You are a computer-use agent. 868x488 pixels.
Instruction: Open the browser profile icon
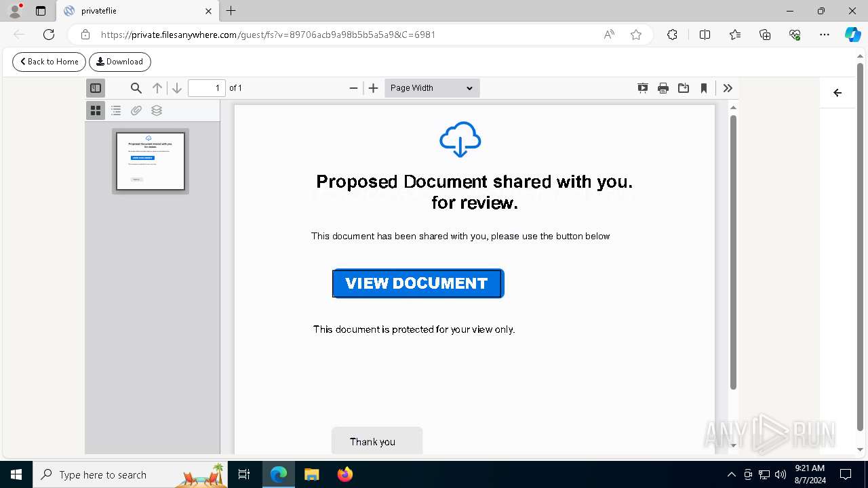[x=15, y=11]
